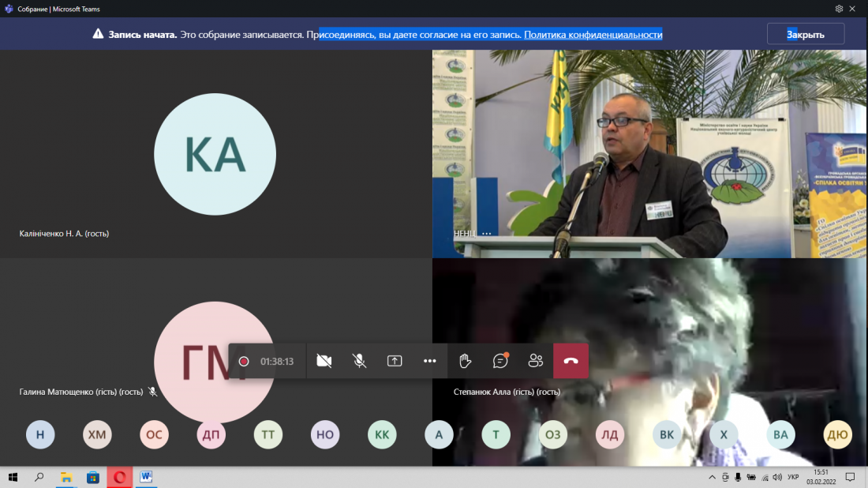Open the Политика конфиденциальности link
This screenshot has width=868, height=488.
593,34
